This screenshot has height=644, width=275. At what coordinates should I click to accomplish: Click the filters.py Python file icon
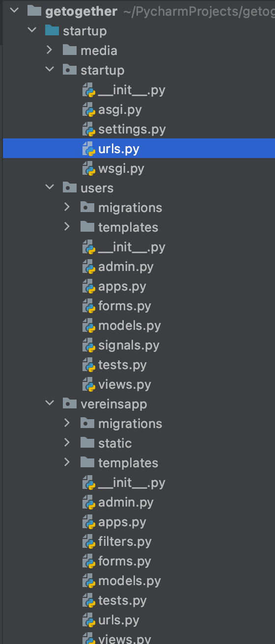pos(89,542)
